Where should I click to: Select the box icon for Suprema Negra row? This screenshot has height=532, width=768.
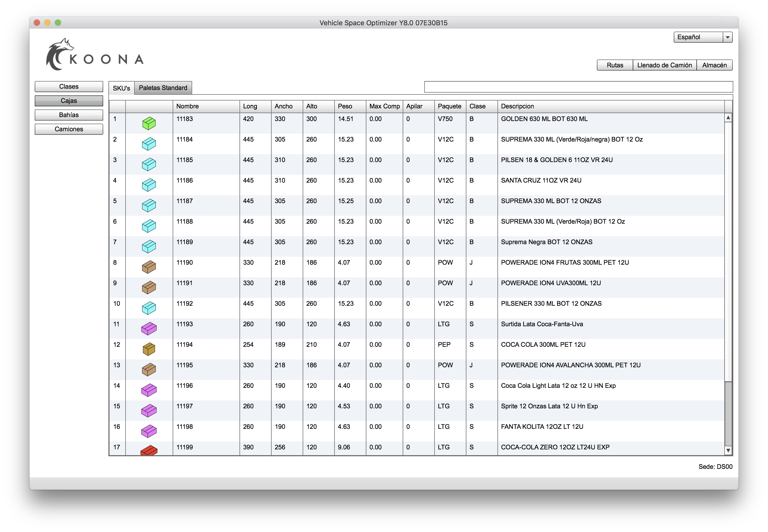(149, 247)
